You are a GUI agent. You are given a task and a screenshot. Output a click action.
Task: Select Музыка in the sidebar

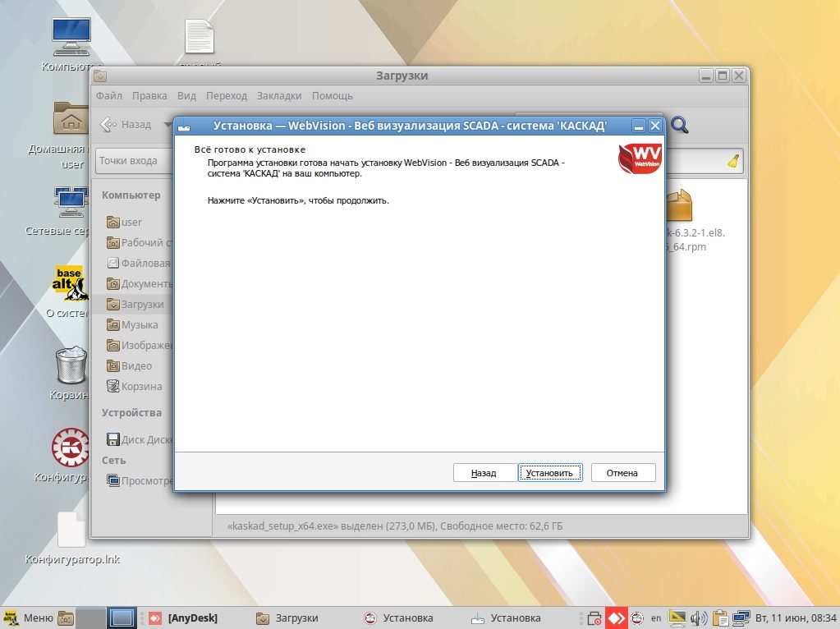[139, 324]
